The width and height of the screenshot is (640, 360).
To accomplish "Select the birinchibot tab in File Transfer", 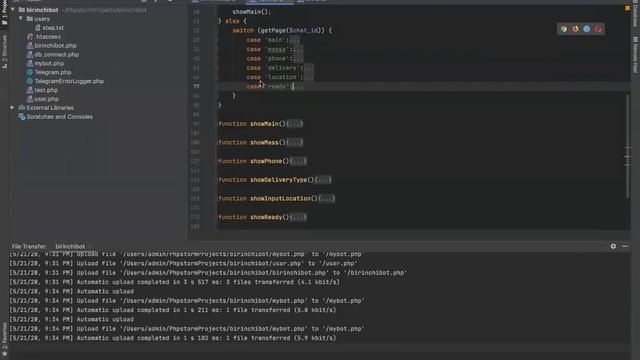I will pyautogui.click(x=70, y=247).
